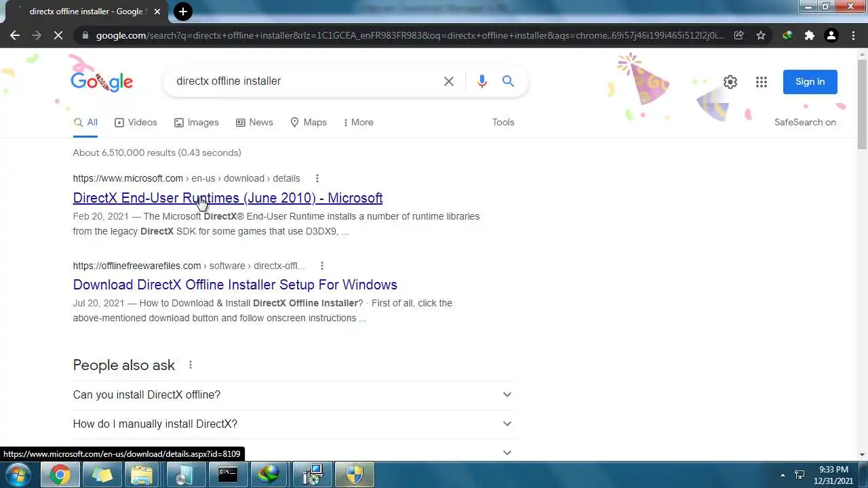
Task: Open Command Prompt from the taskbar
Action: 228,475
